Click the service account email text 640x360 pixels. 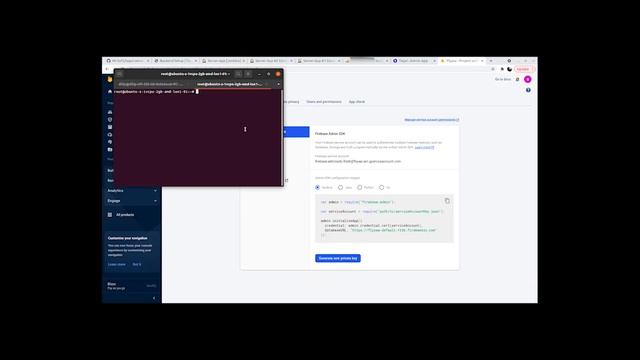pyautogui.click(x=358, y=161)
